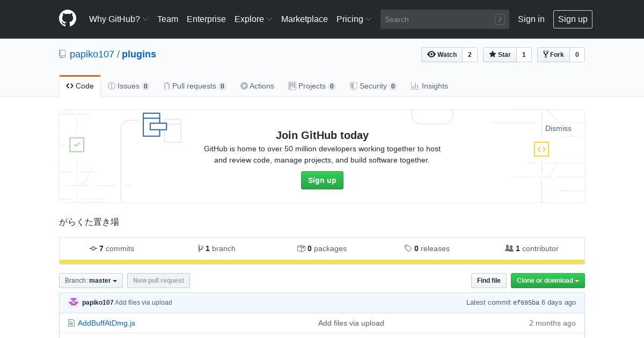Open the AddBuffAtDmg.js file
The width and height of the screenshot is (644, 338).
point(106,323)
